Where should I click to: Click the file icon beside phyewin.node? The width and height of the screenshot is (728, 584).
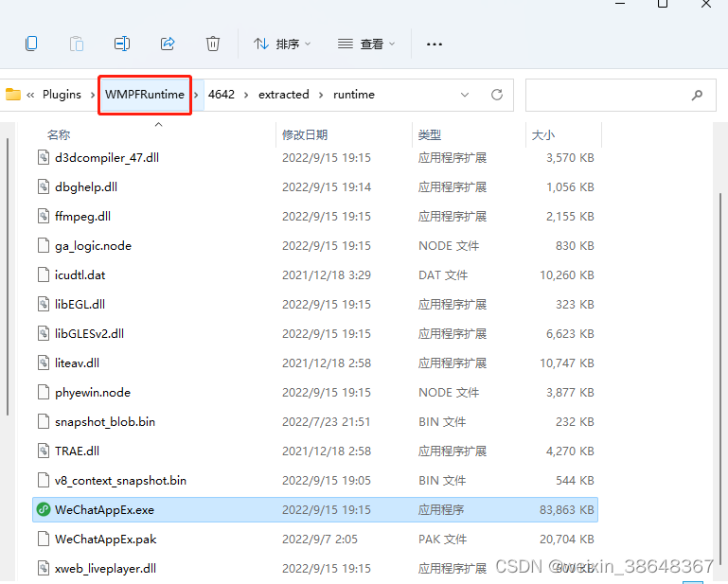click(x=44, y=392)
